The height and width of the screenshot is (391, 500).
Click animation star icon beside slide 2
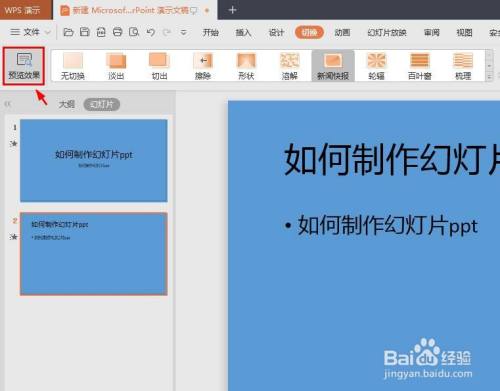click(x=14, y=237)
